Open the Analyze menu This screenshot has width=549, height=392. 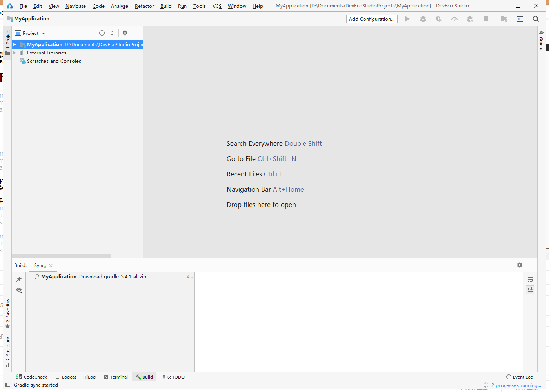tap(120, 6)
